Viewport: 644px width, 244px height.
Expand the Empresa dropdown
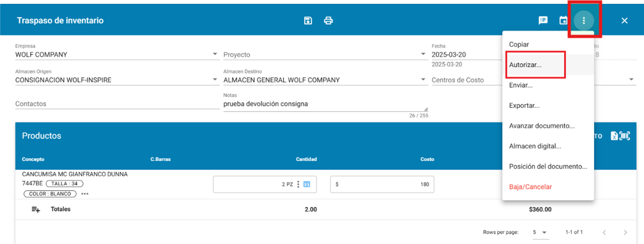[215, 54]
